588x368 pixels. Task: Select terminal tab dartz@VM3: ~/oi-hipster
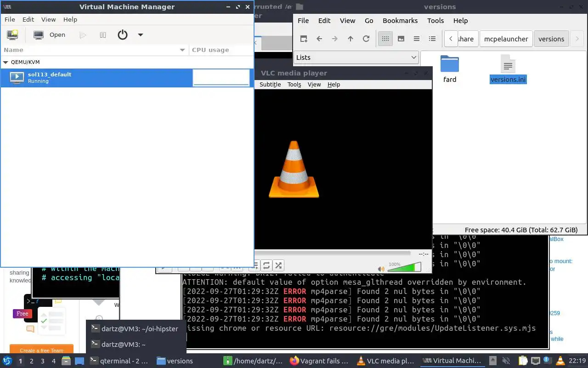136,328
